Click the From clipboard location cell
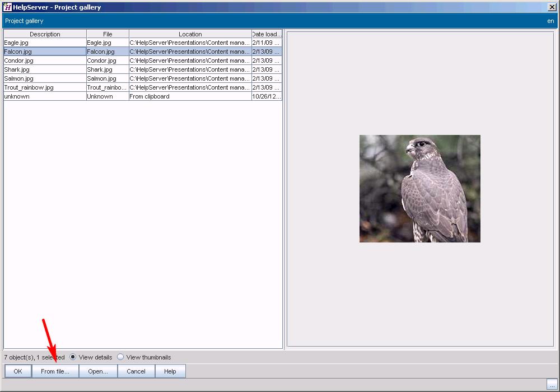Screen dimensions: 560x392 pyautogui.click(x=190, y=96)
